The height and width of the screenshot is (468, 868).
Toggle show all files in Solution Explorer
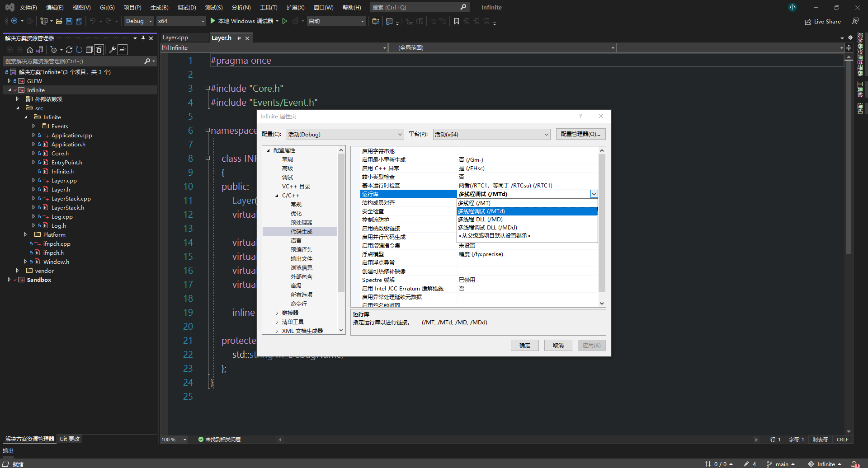point(99,50)
